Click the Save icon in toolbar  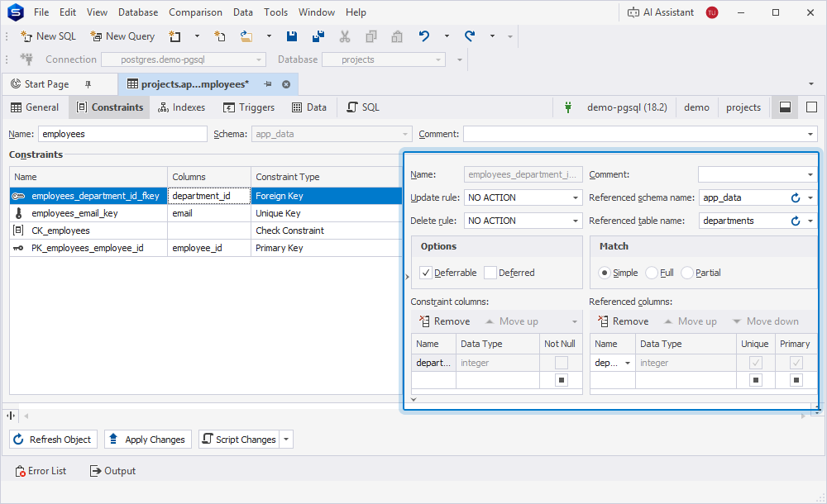coord(292,36)
